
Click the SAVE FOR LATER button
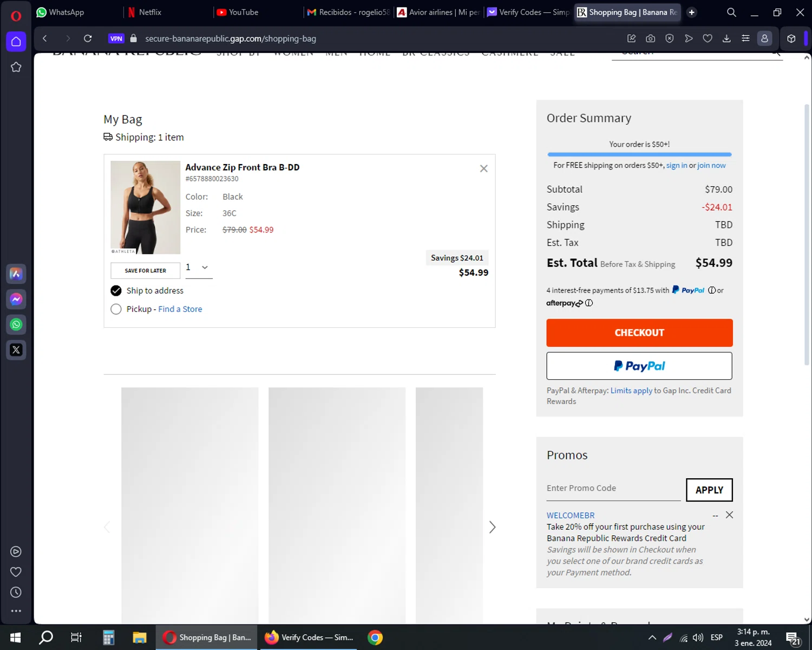[x=145, y=270]
